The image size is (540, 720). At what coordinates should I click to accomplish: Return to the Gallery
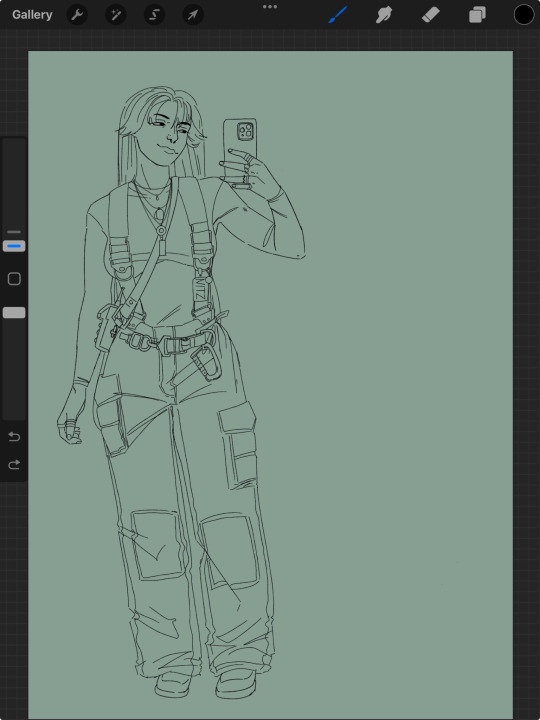[32, 15]
